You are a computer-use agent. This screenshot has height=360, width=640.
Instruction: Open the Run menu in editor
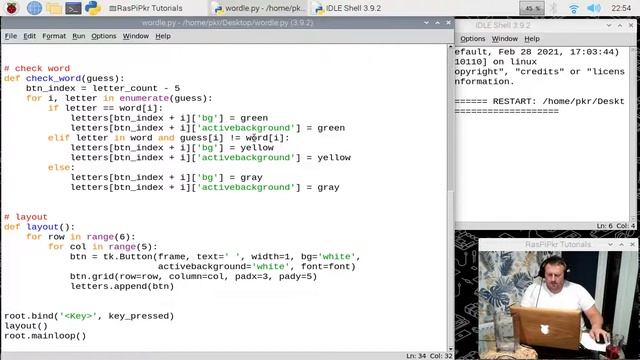(79, 36)
